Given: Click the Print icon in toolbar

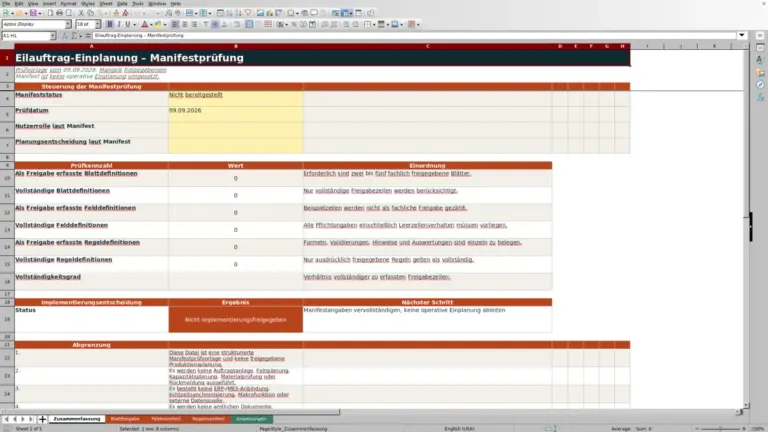Looking at the screenshot, I should point(59,13).
